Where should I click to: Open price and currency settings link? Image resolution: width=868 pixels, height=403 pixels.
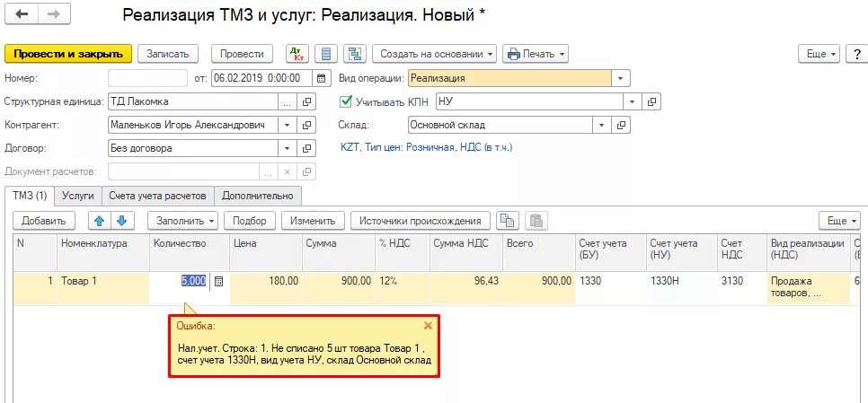click(427, 147)
